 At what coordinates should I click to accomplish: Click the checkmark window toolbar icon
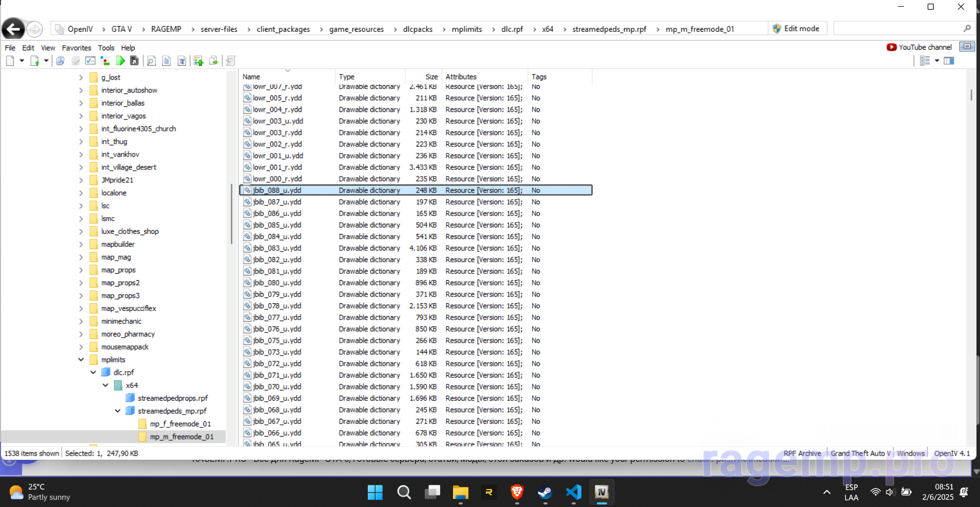pos(90,61)
